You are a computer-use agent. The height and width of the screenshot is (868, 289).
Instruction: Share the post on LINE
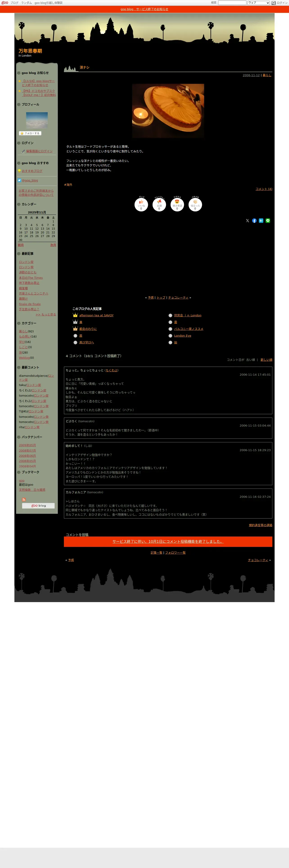point(268,221)
